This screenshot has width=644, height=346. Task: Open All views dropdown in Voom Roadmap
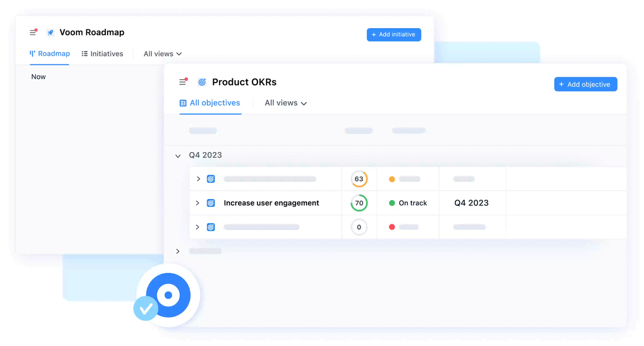pos(162,54)
